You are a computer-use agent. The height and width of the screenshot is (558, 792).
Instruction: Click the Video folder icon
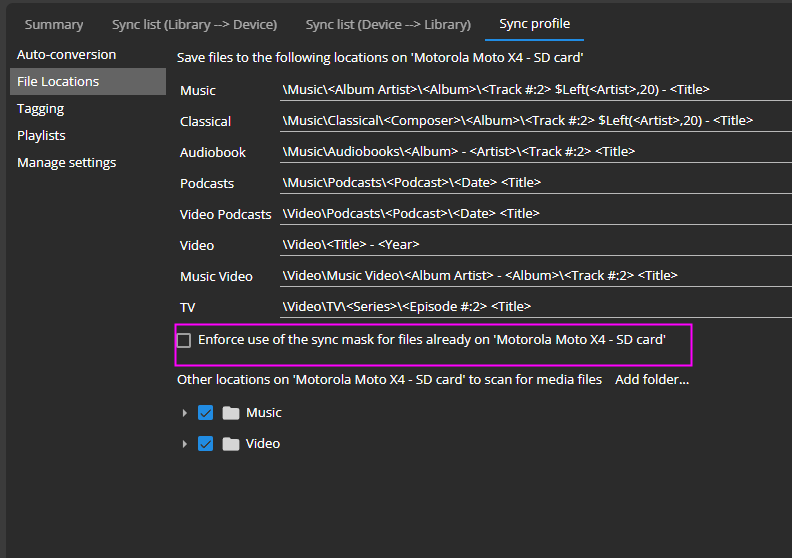point(231,444)
